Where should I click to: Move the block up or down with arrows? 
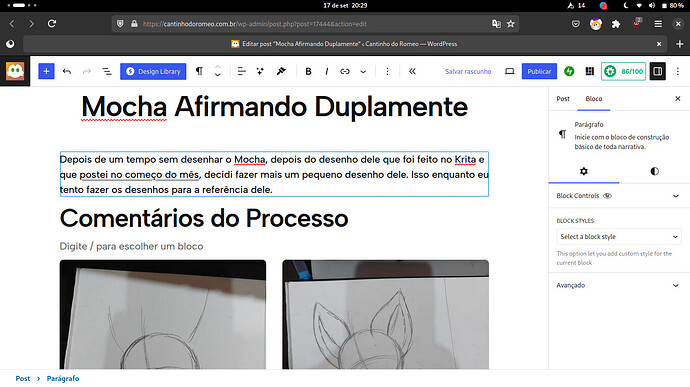click(217, 71)
